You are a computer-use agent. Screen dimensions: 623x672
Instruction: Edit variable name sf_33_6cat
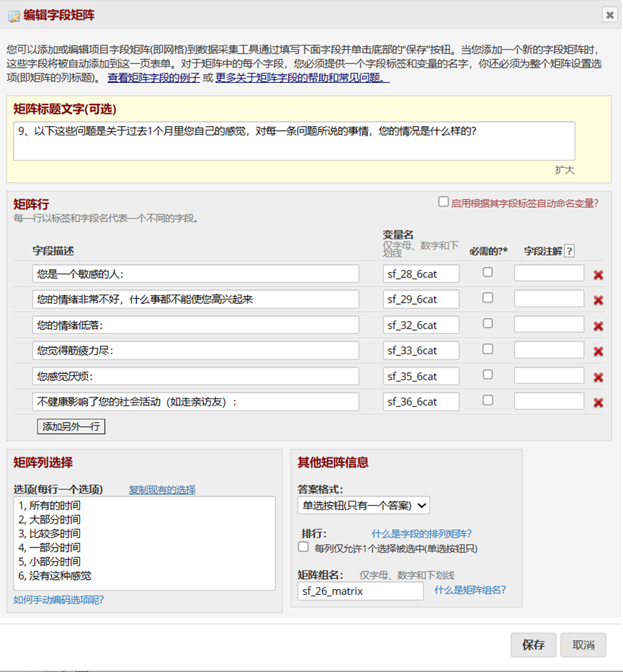pyautogui.click(x=421, y=351)
